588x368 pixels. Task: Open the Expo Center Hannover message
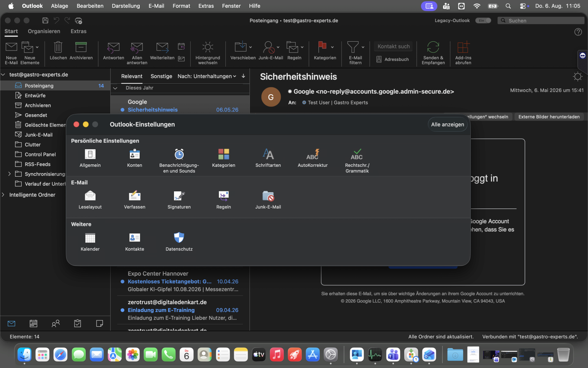[x=180, y=281]
